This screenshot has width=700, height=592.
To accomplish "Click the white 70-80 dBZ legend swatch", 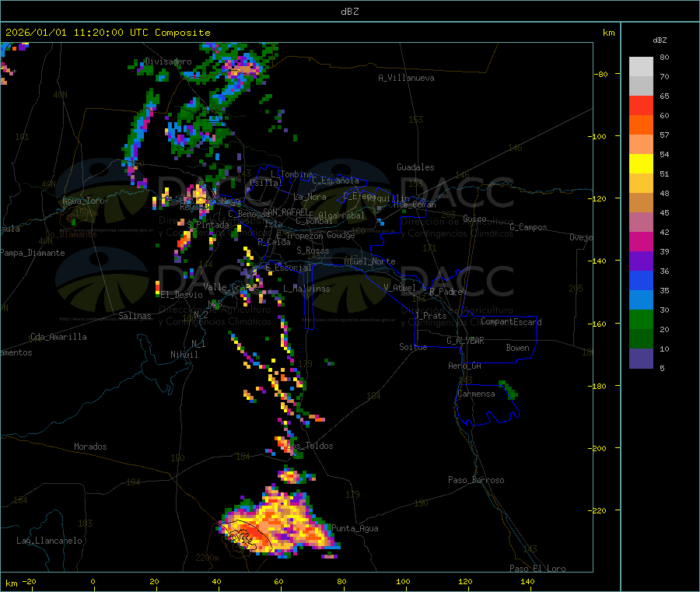I will 641,67.
